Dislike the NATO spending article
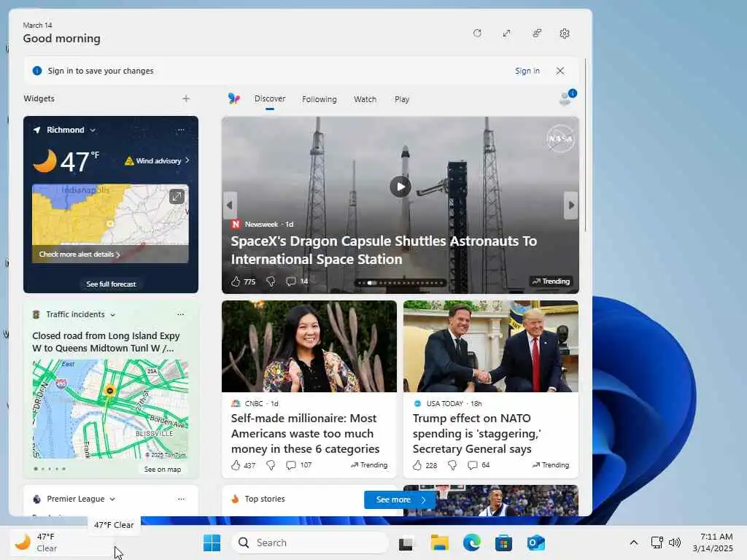Viewport: 747px width, 560px height. tap(452, 465)
